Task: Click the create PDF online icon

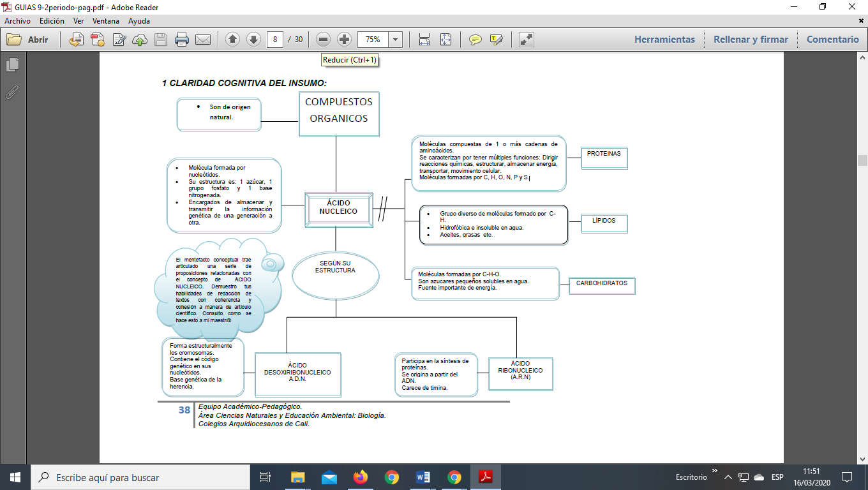Action: coord(98,40)
